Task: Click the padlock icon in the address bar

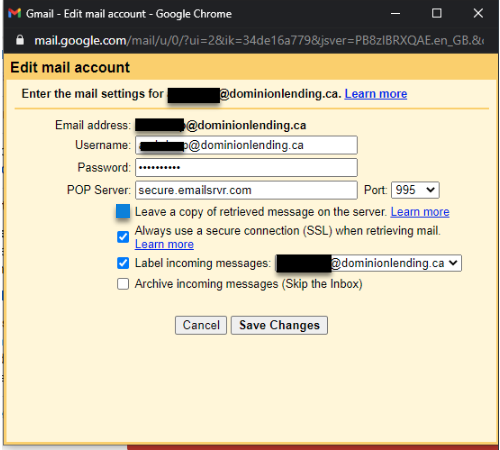Action: click(20, 40)
